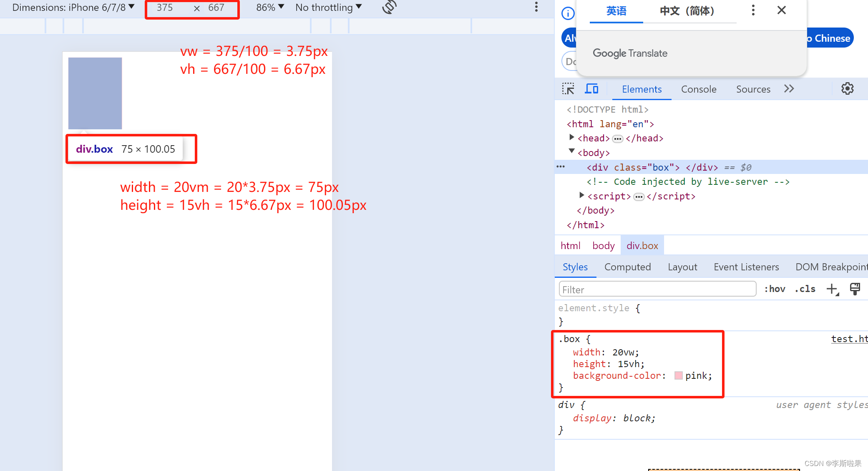Click the rotate screen icon
The width and height of the screenshot is (868, 471).
pyautogui.click(x=388, y=8)
